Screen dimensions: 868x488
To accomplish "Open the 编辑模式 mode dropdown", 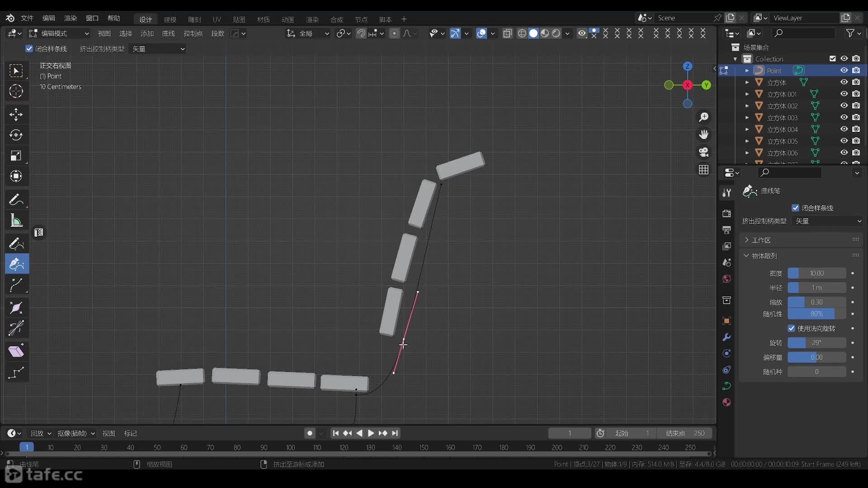I will pos(59,33).
